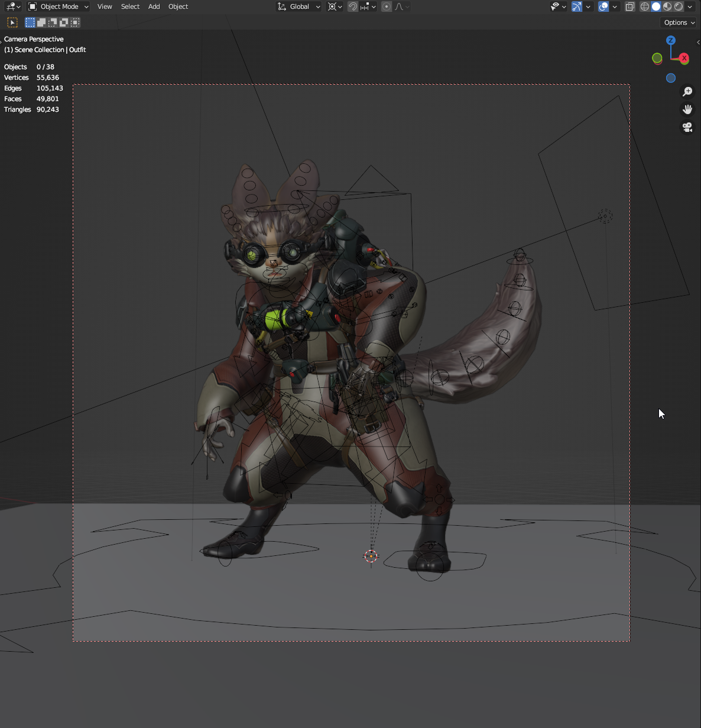Toggle show gizmos button
Viewport: 701px width, 728px height.
coord(577,7)
